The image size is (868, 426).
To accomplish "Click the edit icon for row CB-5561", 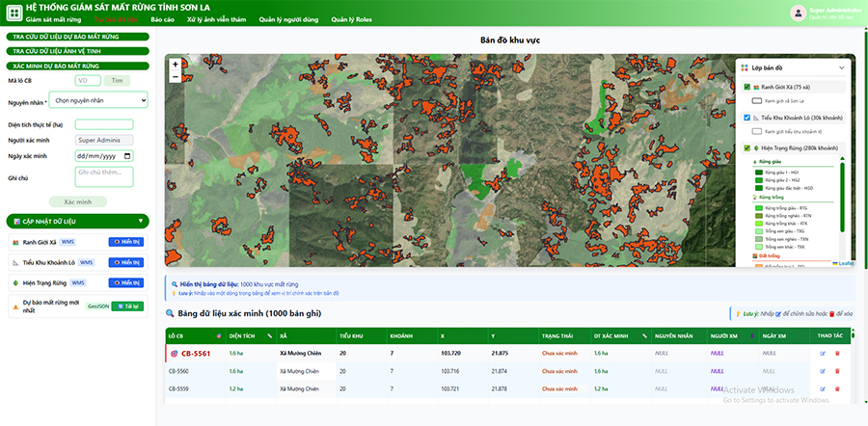I will click(x=823, y=354).
